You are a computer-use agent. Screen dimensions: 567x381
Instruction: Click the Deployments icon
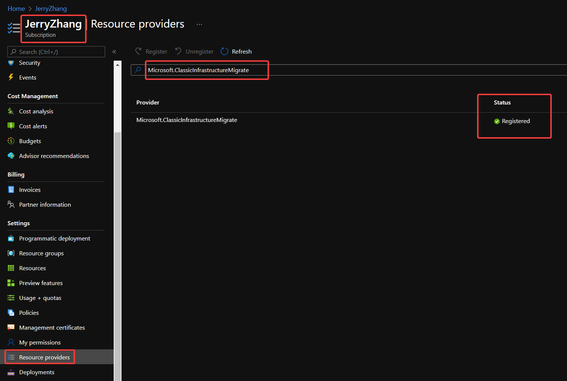(11, 372)
